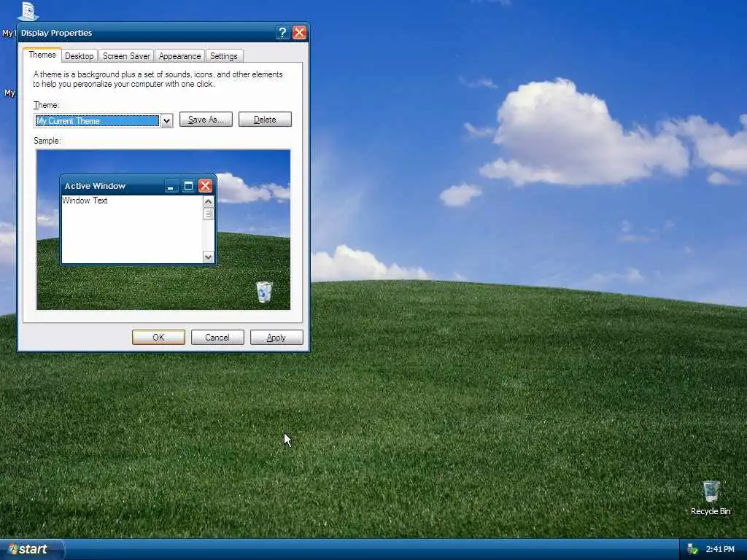Screen dimensions: 747x560
Task: Go to the Settings tab
Action: pyautogui.click(x=223, y=56)
